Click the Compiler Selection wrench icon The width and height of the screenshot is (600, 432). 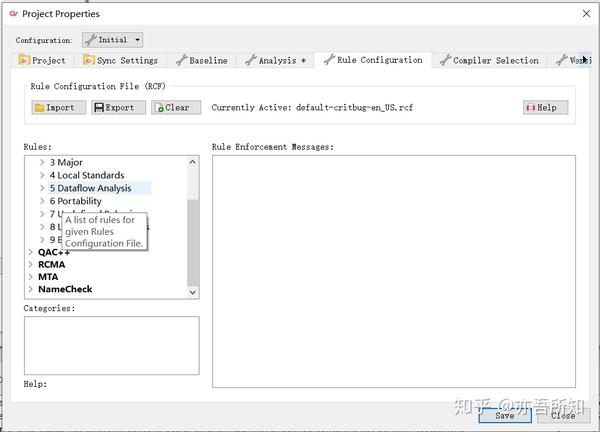tap(445, 60)
